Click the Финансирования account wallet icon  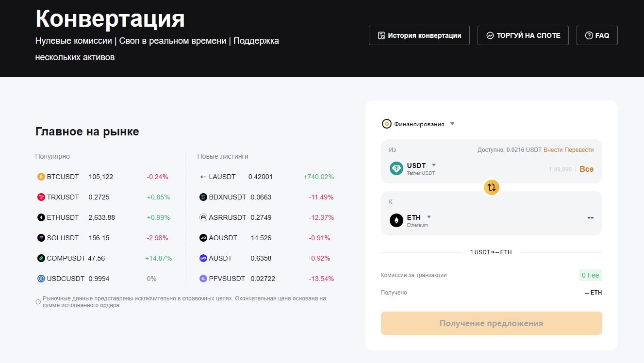pos(386,124)
